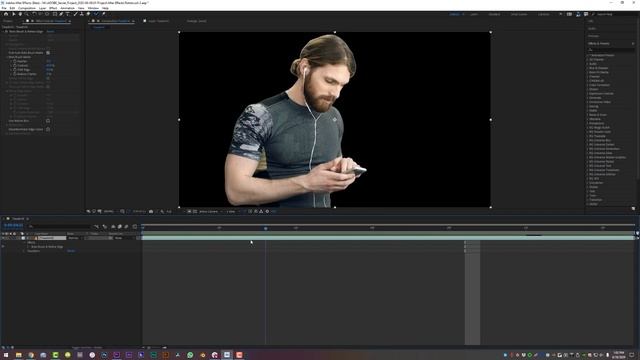Click the timeline current timecode display
The width and height of the screenshot is (640, 360).
(x=13, y=225)
